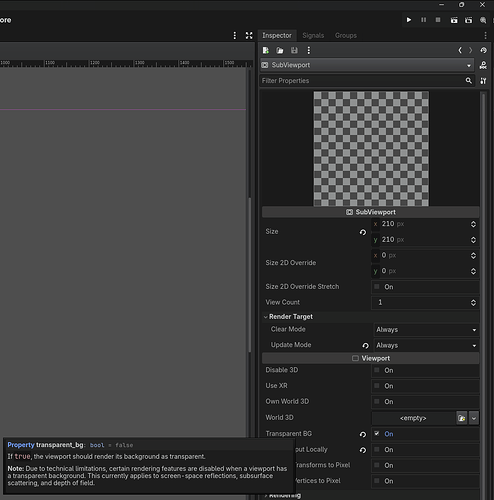Run the project with the play icon

click(x=409, y=20)
